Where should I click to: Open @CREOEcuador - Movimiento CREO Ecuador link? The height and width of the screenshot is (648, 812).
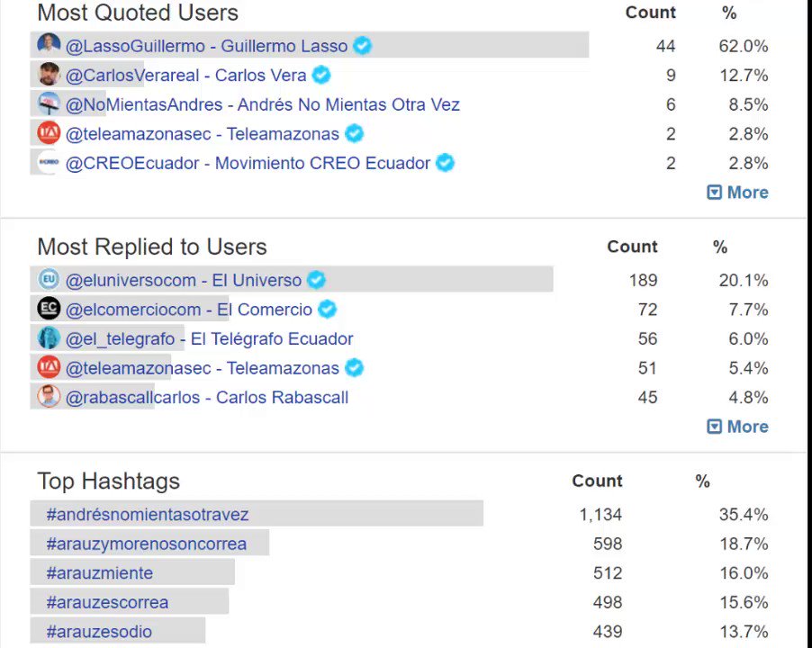point(248,163)
